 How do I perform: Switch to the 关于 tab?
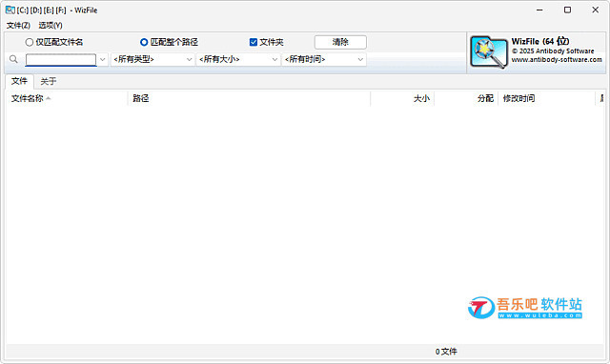click(49, 81)
